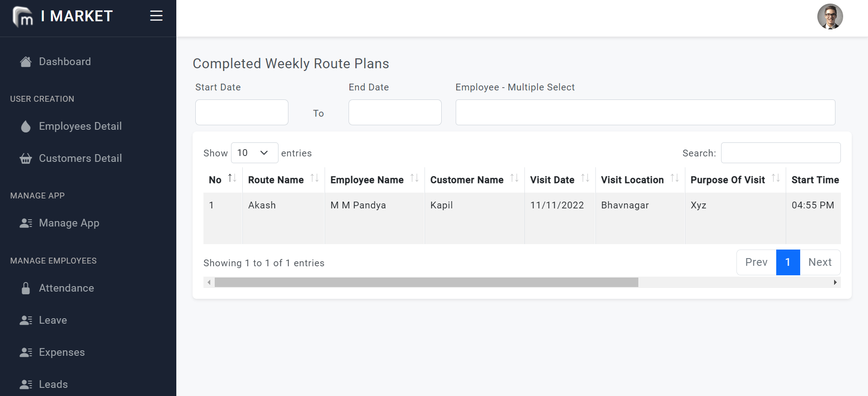
Task: Click the I Market logo icon
Action: pos(23,17)
